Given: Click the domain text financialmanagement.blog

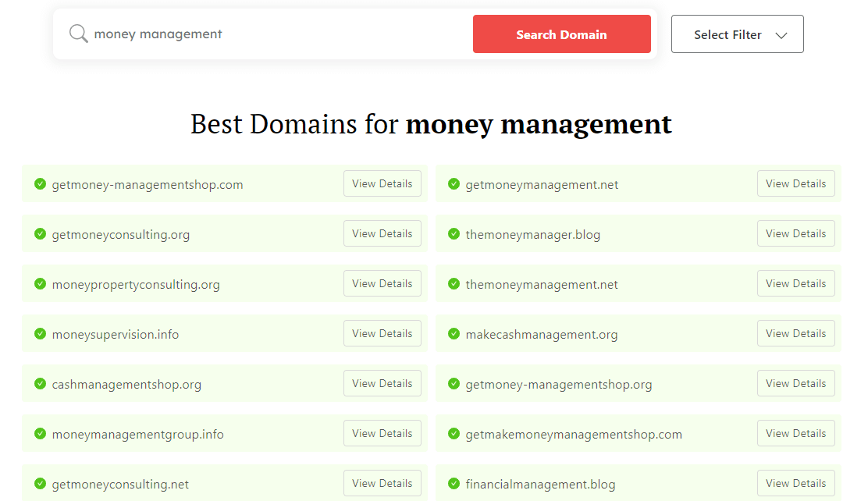Looking at the screenshot, I should [x=540, y=485].
